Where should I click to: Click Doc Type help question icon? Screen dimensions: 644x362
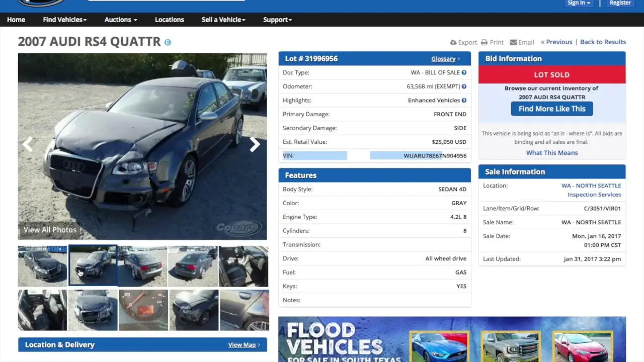(464, 72)
